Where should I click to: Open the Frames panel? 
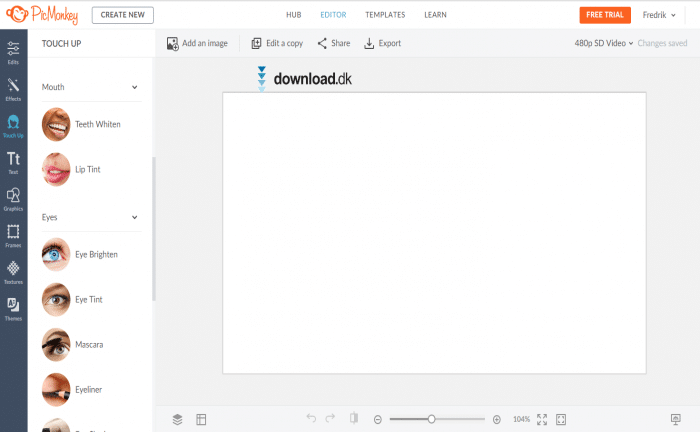tap(13, 235)
